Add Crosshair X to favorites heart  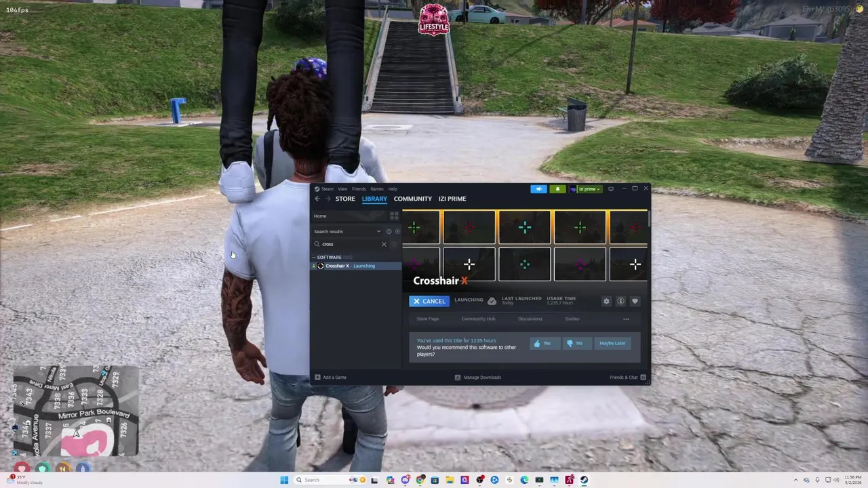pos(635,301)
